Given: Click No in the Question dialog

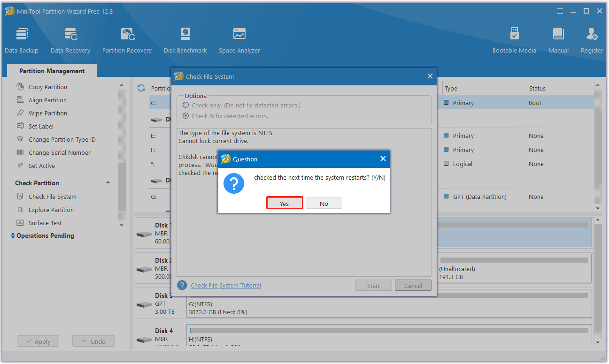Looking at the screenshot, I should click(324, 203).
